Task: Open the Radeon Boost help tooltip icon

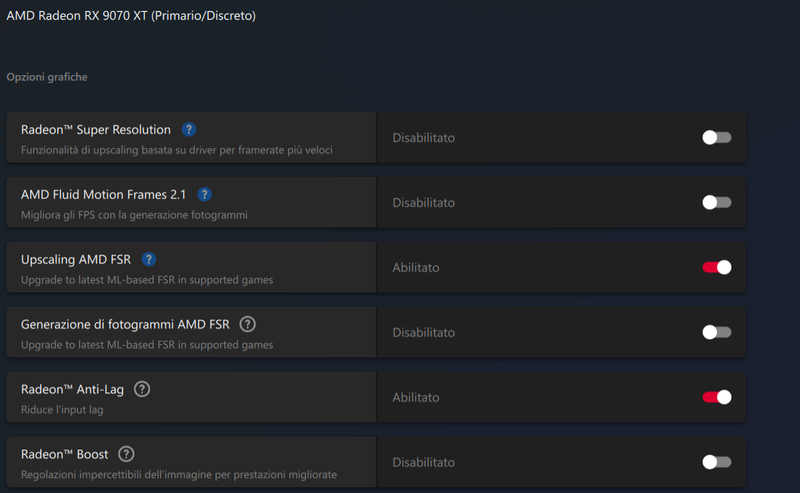Action: (x=126, y=454)
